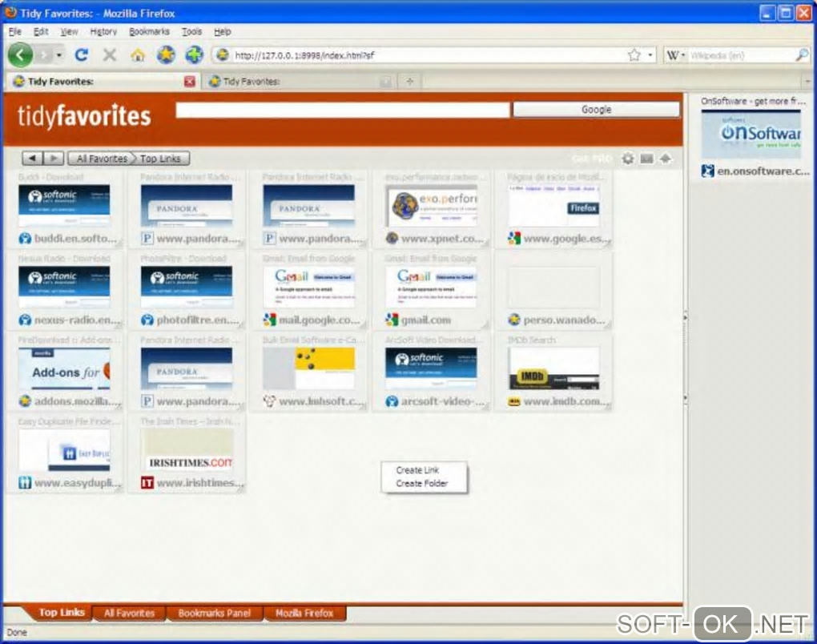
Task: Open the Help menu
Action: (x=222, y=31)
